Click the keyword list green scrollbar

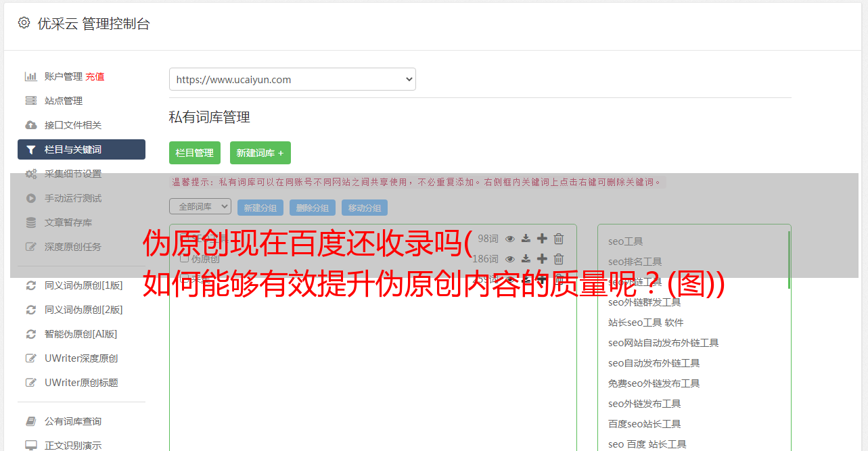pyautogui.click(x=789, y=260)
